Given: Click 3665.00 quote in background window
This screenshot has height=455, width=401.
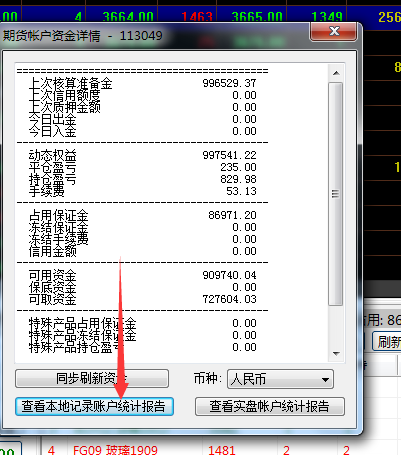Looking at the screenshot, I should (x=257, y=17).
